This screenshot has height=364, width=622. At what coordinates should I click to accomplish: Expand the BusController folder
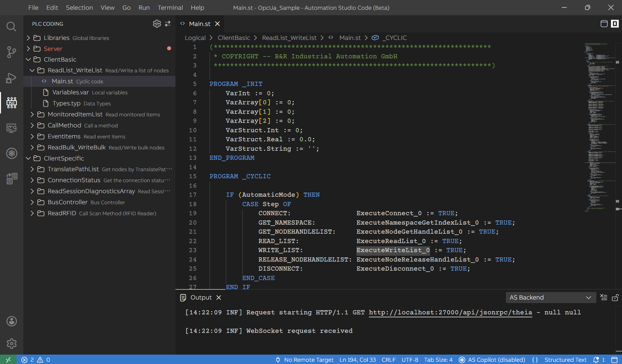click(32, 202)
